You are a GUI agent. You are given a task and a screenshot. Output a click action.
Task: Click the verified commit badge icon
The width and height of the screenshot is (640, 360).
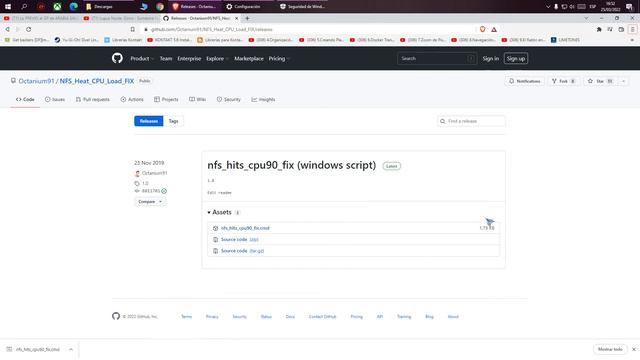coord(164,191)
